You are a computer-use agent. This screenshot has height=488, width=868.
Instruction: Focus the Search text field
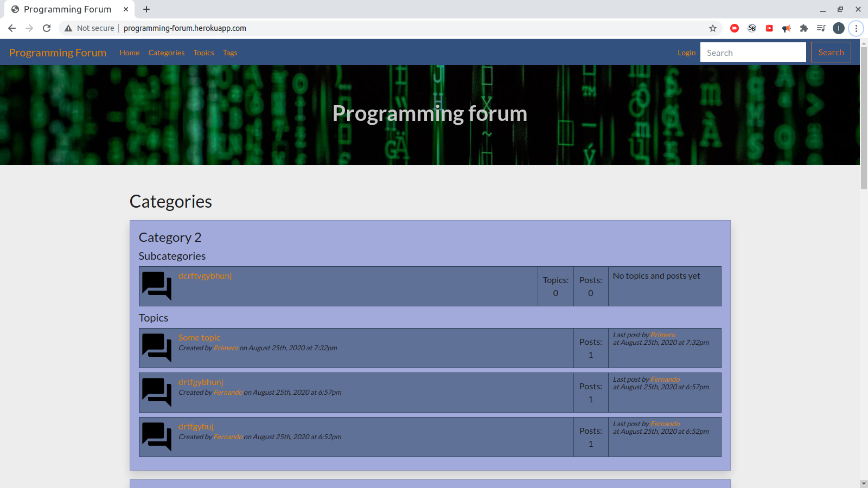[752, 53]
